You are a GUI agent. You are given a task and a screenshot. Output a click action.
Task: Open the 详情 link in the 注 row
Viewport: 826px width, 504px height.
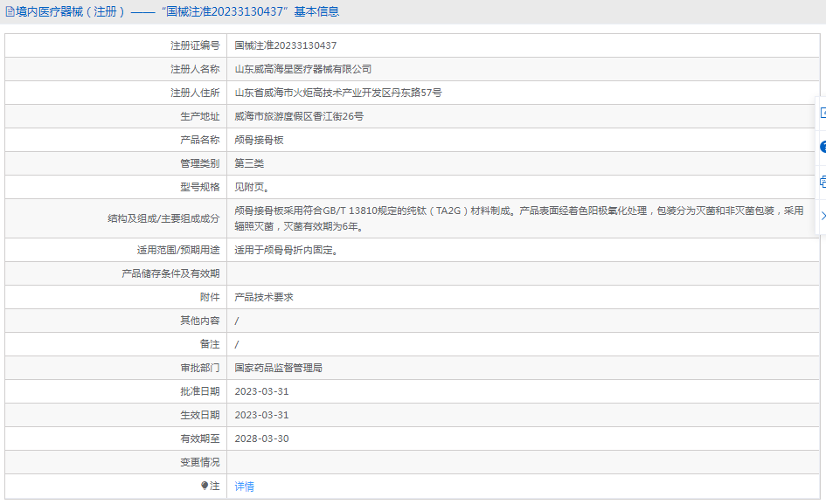[x=244, y=487]
